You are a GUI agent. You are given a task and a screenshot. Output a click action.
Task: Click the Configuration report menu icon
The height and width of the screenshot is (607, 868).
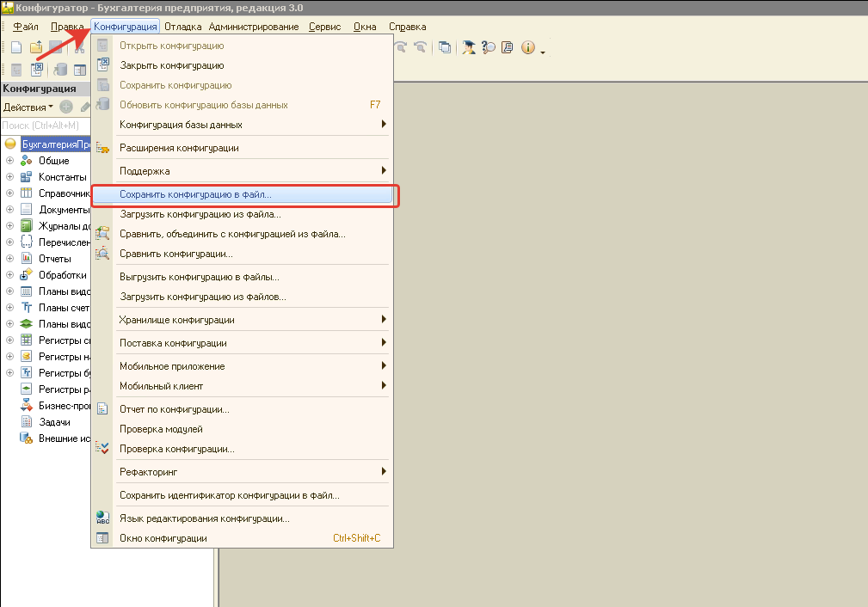click(x=102, y=409)
